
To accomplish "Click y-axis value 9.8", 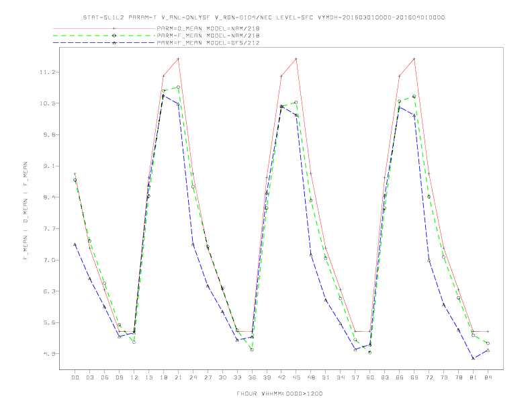I will click(48, 134).
